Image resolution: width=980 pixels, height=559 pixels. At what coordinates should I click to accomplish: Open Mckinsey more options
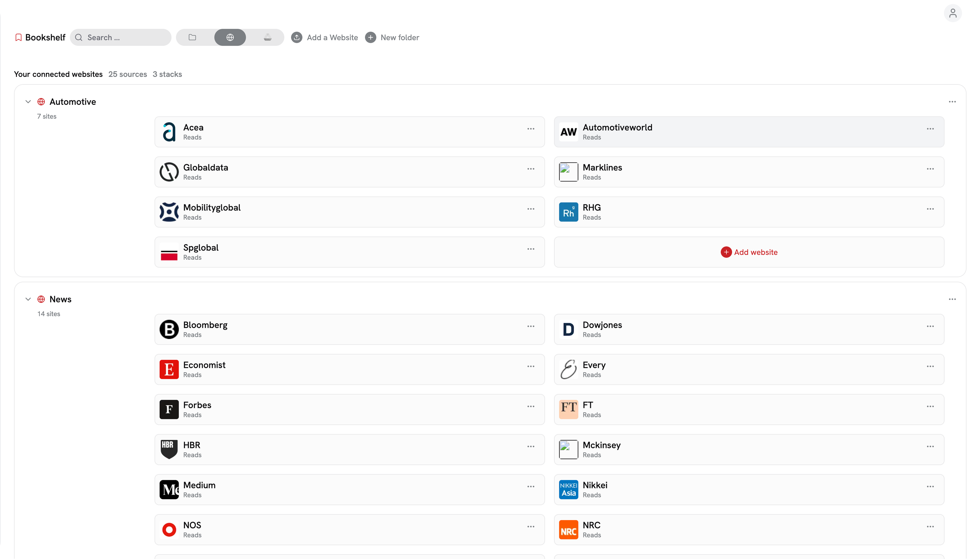coord(930,446)
